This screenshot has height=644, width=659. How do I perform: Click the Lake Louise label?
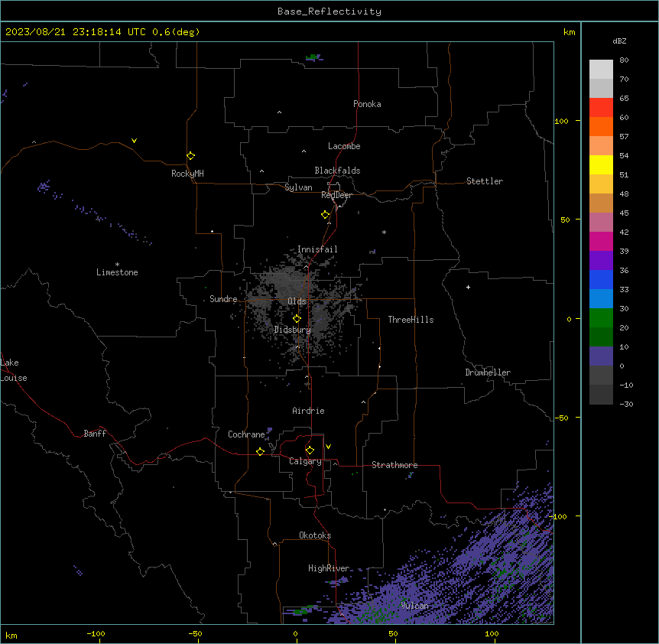point(14,370)
